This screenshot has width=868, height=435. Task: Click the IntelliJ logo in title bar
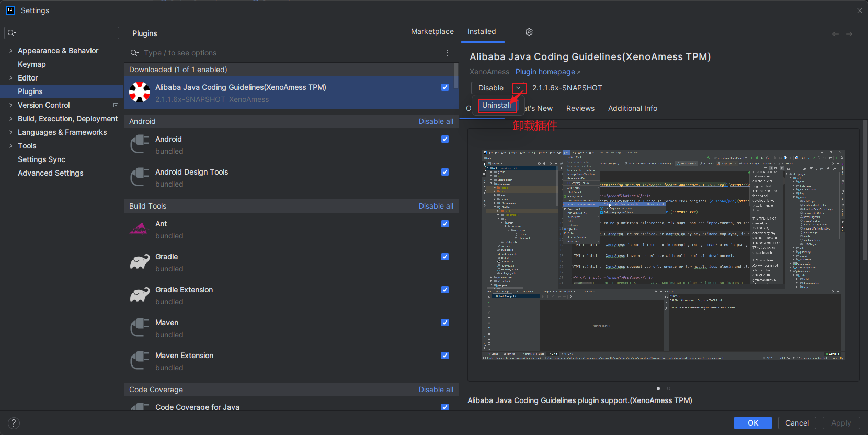click(x=10, y=10)
